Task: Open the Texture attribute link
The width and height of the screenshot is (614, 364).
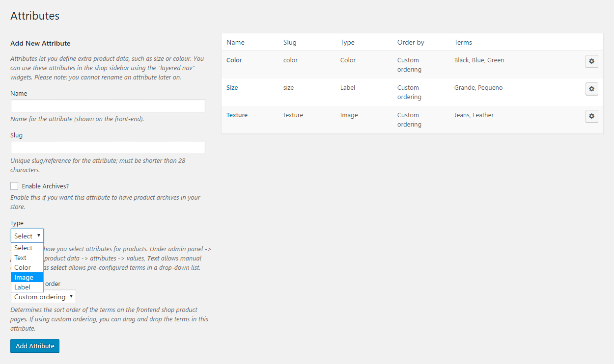Action: [237, 115]
